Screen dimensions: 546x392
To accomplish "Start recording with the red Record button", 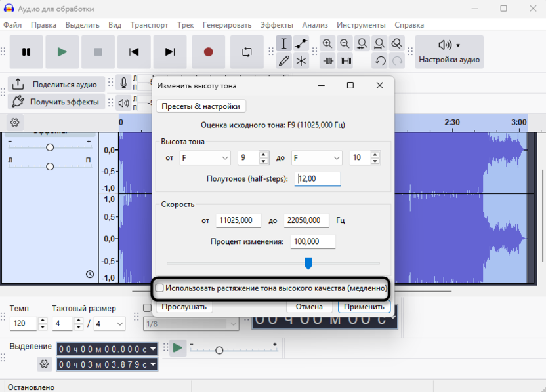I will click(x=209, y=52).
